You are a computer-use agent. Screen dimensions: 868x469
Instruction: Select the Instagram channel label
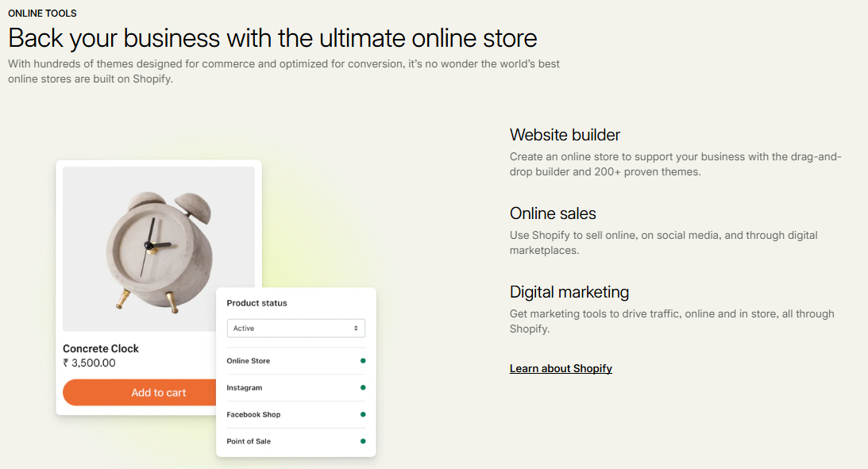(x=245, y=388)
